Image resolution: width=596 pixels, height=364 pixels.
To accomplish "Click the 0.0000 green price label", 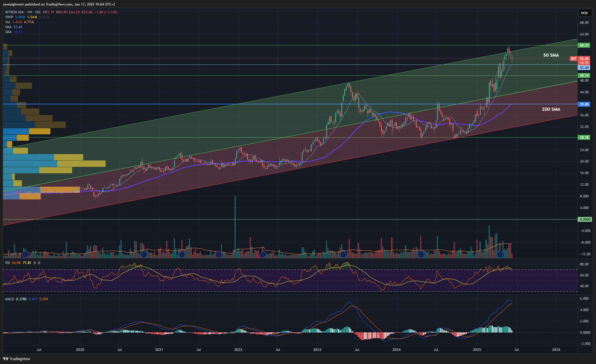I will [585, 220].
